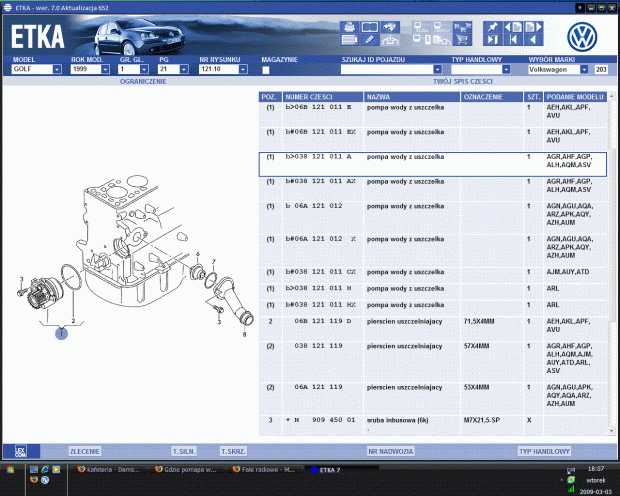Open the TYP HANDLOWY dropdown in the header

click(x=506, y=69)
